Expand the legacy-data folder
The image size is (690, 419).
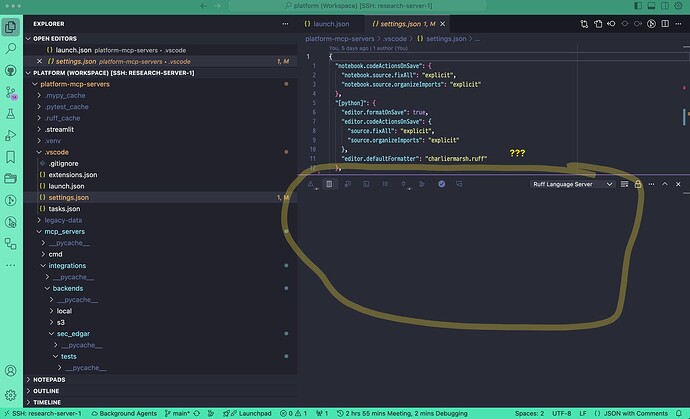(x=160, y=220)
